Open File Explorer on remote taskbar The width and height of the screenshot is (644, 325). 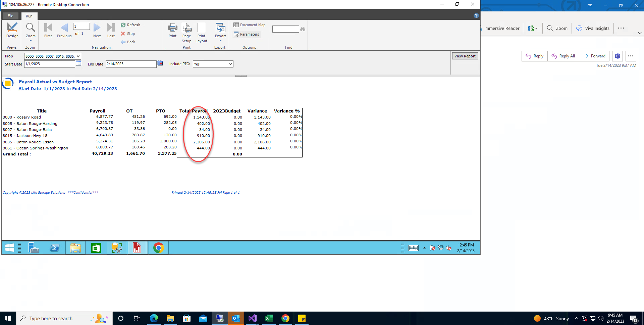tap(75, 248)
